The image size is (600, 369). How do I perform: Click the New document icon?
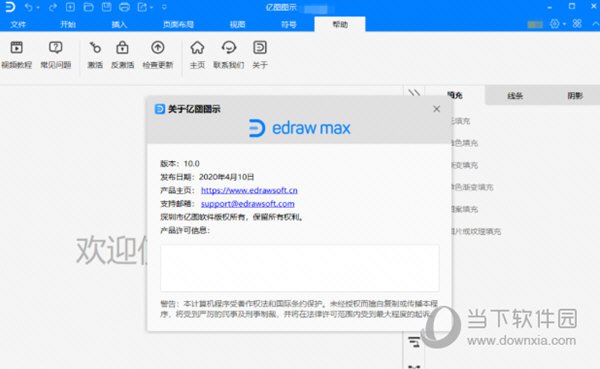click(70, 7)
